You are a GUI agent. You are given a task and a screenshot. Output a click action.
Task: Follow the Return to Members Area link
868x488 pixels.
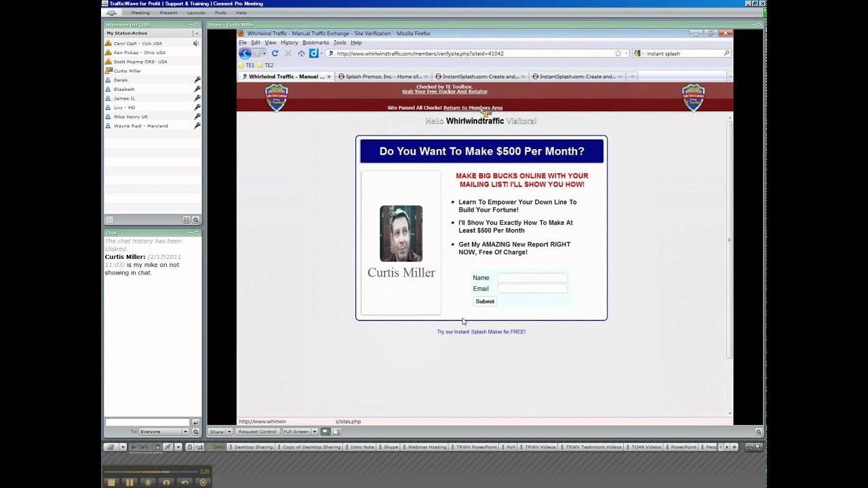point(473,108)
